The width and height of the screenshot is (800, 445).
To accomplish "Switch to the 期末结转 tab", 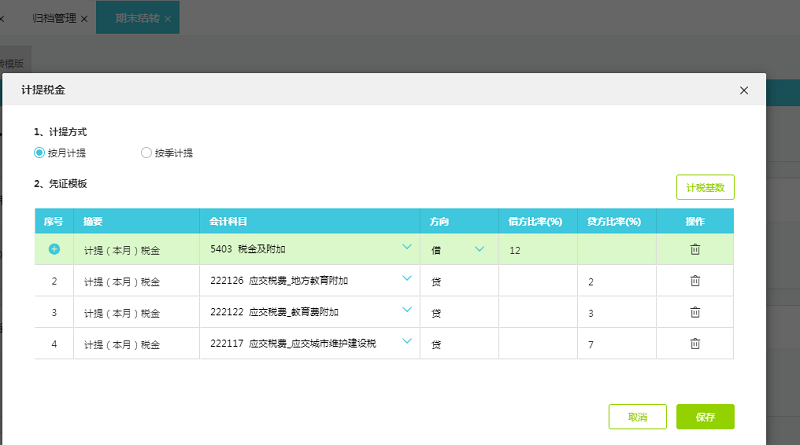I will click(x=136, y=19).
